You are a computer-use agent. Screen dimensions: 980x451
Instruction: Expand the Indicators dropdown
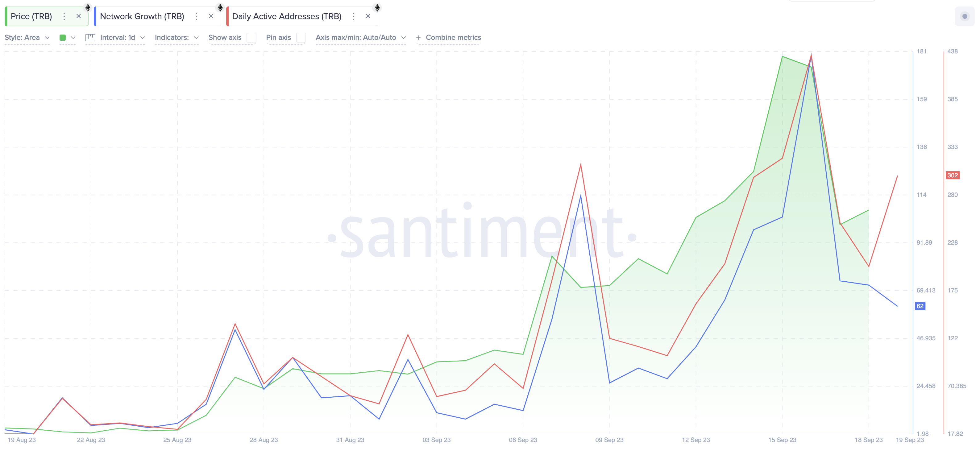coord(176,37)
